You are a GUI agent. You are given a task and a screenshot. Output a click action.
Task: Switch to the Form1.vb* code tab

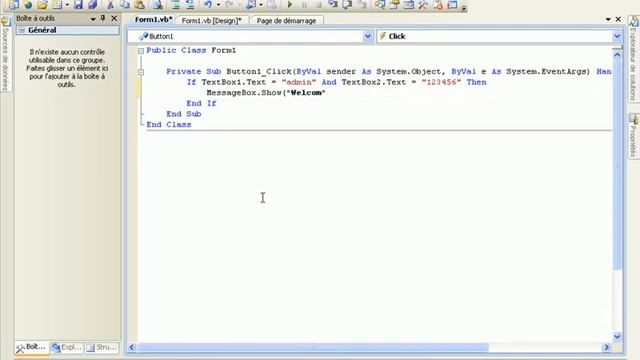[x=153, y=20]
